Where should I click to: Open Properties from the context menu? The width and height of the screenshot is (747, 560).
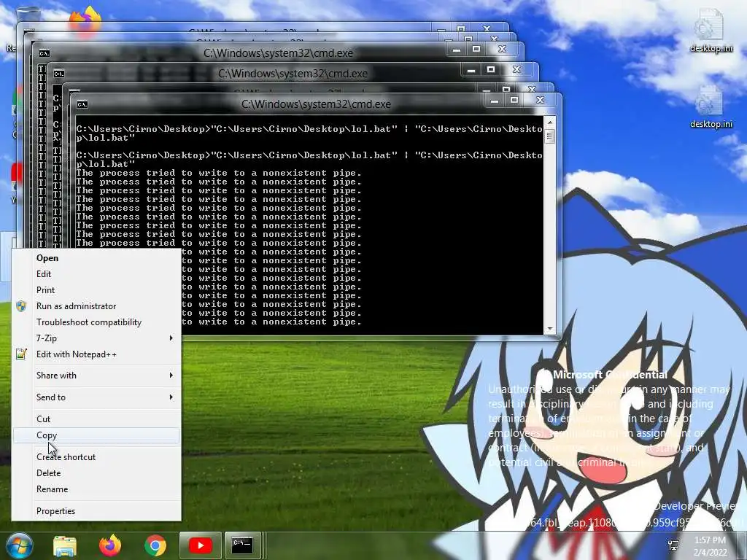click(x=96, y=511)
